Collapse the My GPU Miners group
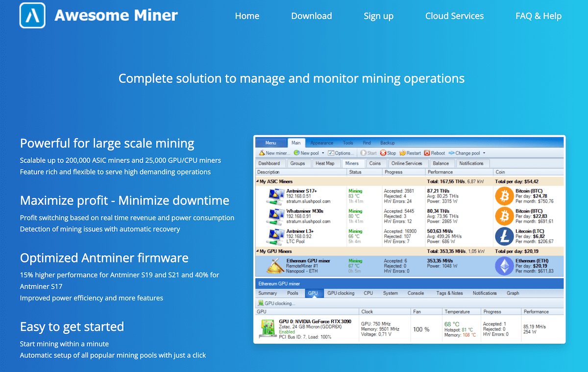This screenshot has height=372, width=588. 257,251
